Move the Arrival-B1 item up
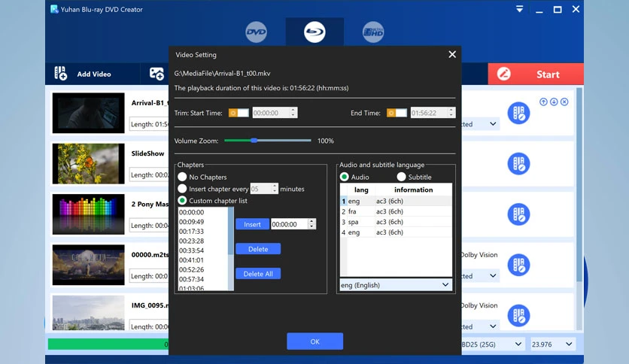The height and width of the screenshot is (364, 629). click(x=543, y=102)
